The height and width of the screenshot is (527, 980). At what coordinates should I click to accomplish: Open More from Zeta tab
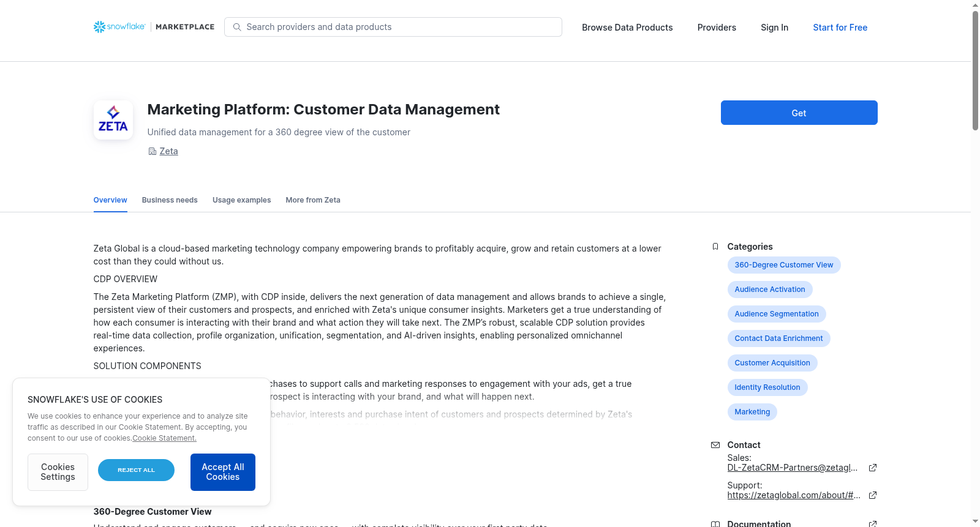[x=313, y=200]
